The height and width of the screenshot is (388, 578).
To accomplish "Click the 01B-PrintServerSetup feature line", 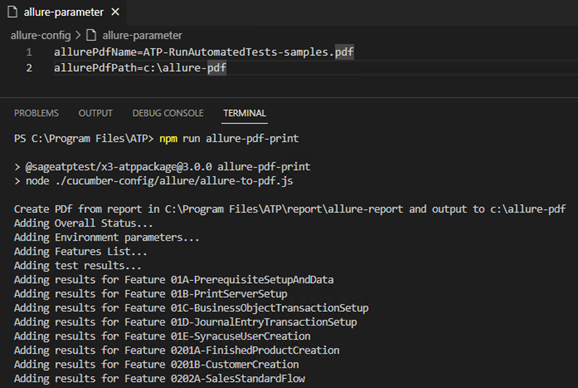I will click(x=150, y=294).
